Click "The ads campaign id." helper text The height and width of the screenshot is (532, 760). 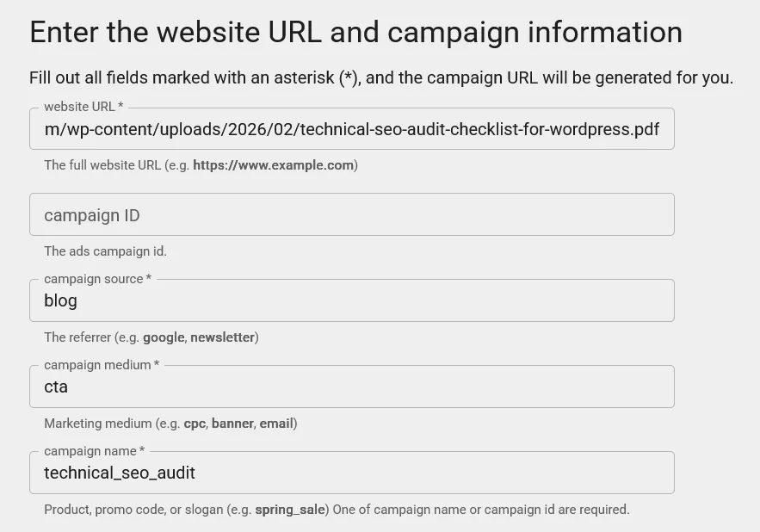105,251
